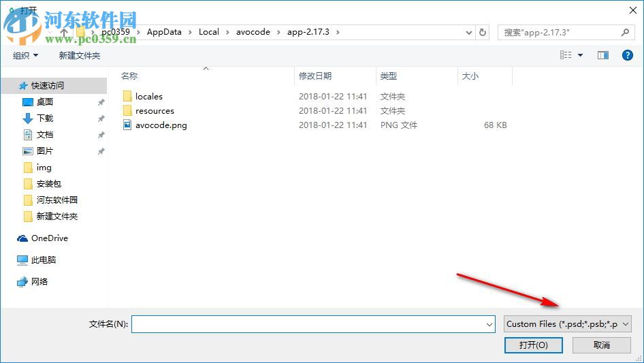Select the locales folder icon
Screen dimensions: 644x363
[127, 96]
